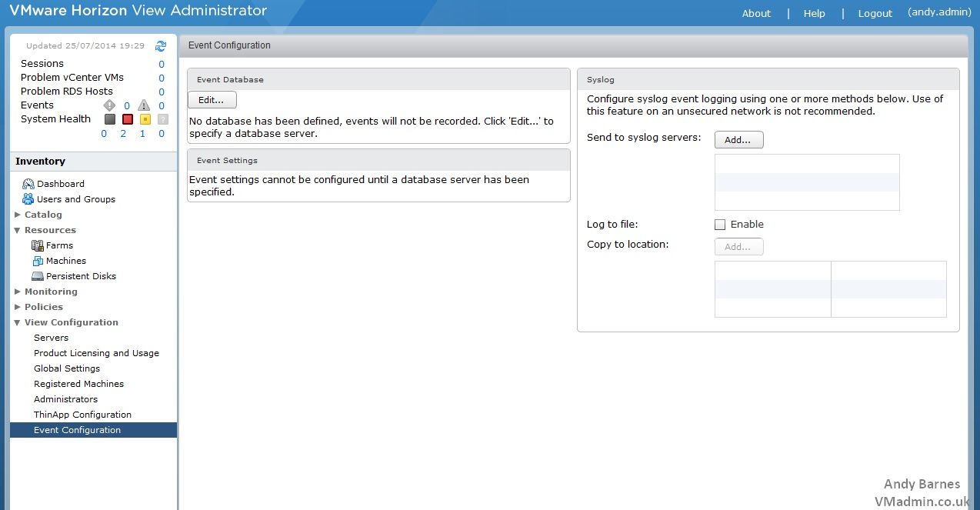The image size is (980, 510).
Task: Click the Dashboard icon in Inventory
Action: point(28,184)
